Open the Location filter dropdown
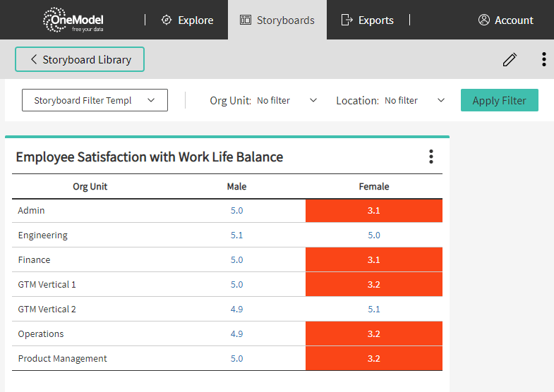The width and height of the screenshot is (554, 392). point(414,100)
